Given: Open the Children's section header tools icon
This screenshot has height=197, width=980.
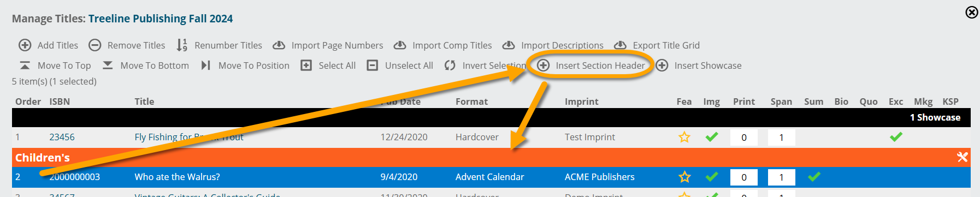Looking at the screenshot, I should (963, 157).
